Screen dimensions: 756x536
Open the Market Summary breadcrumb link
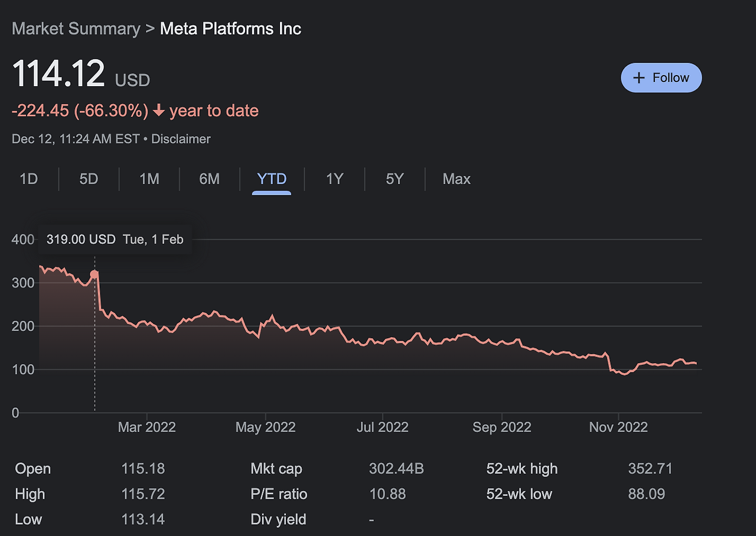(76, 29)
